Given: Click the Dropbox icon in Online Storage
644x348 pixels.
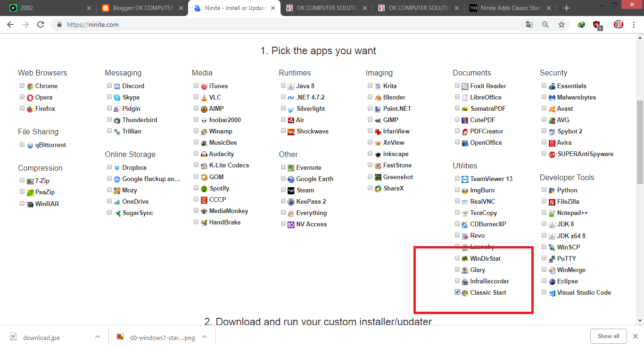Looking at the screenshot, I should coord(117,168).
